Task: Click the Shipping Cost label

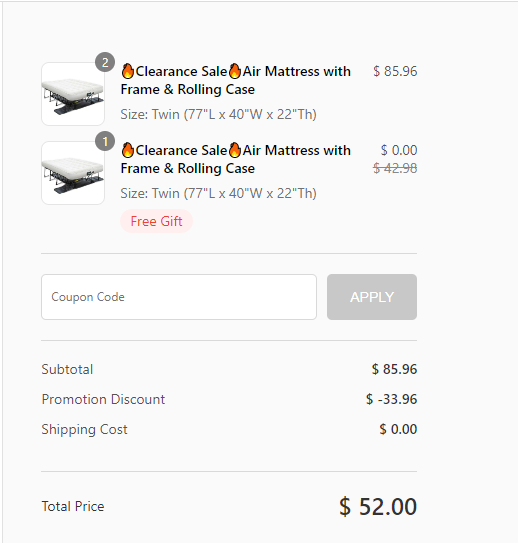Action: (84, 429)
